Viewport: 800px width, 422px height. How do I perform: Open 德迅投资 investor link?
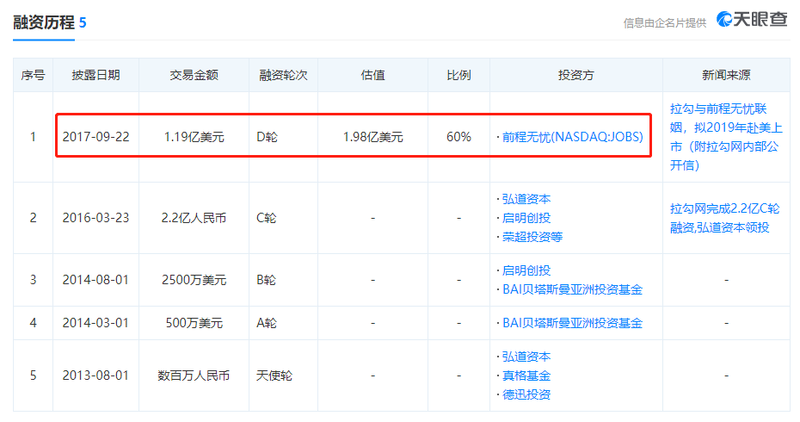click(x=526, y=394)
